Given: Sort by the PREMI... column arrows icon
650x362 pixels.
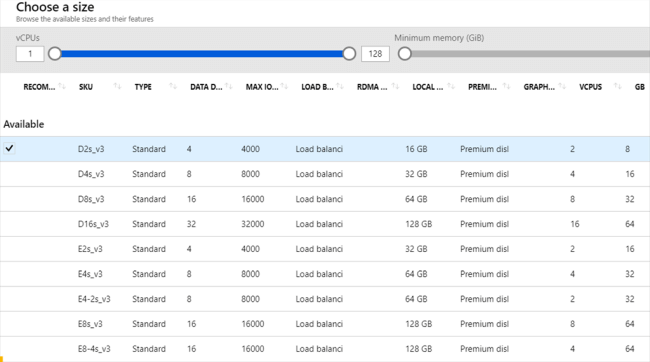Looking at the screenshot, I should coord(507,86).
